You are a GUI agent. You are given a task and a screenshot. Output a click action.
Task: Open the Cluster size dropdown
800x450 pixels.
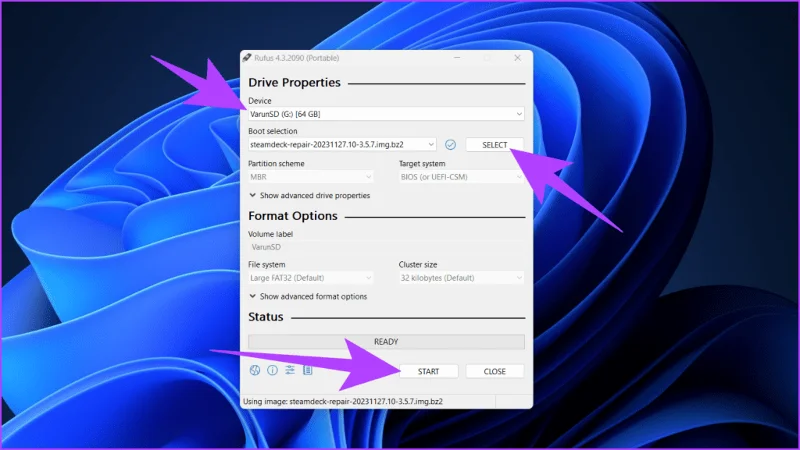point(461,278)
